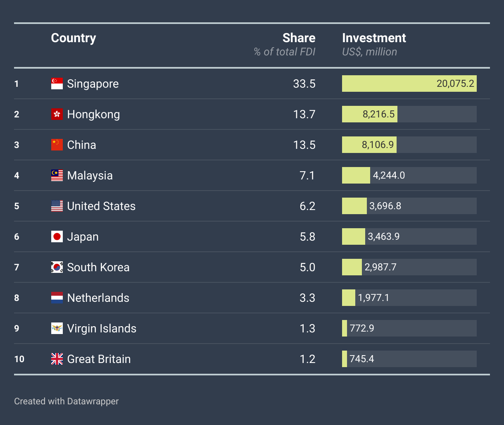
Task: Click the Japan flag icon
Action: pyautogui.click(x=57, y=237)
